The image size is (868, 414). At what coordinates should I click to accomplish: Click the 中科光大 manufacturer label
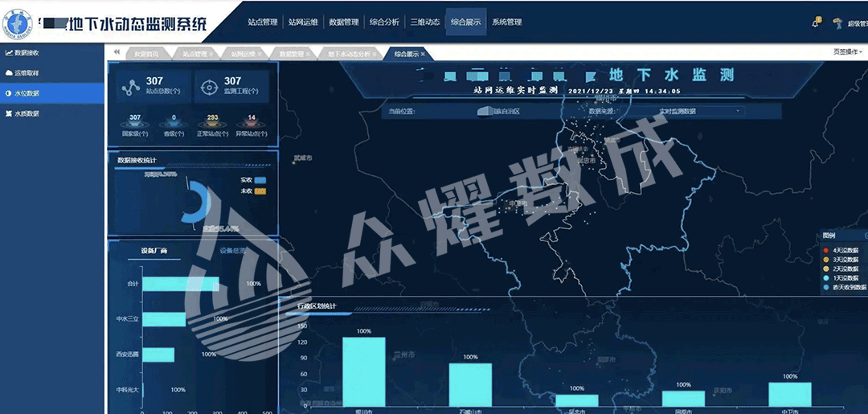point(127,390)
